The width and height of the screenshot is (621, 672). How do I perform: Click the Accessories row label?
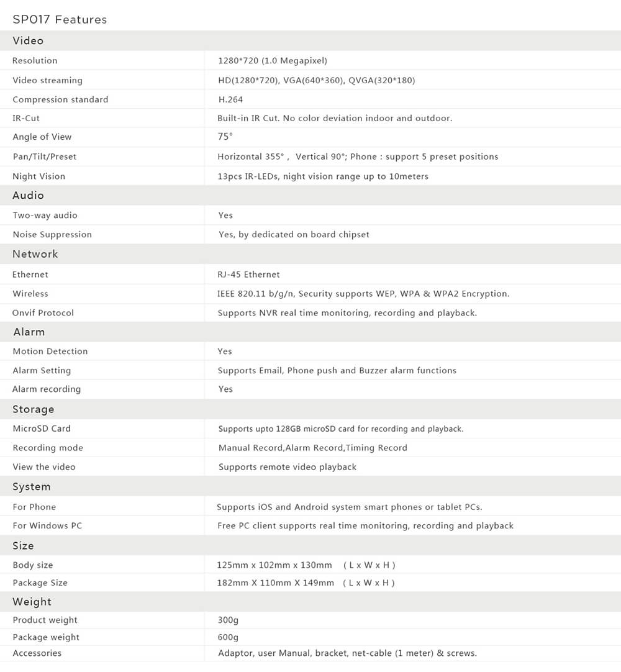click(37, 653)
